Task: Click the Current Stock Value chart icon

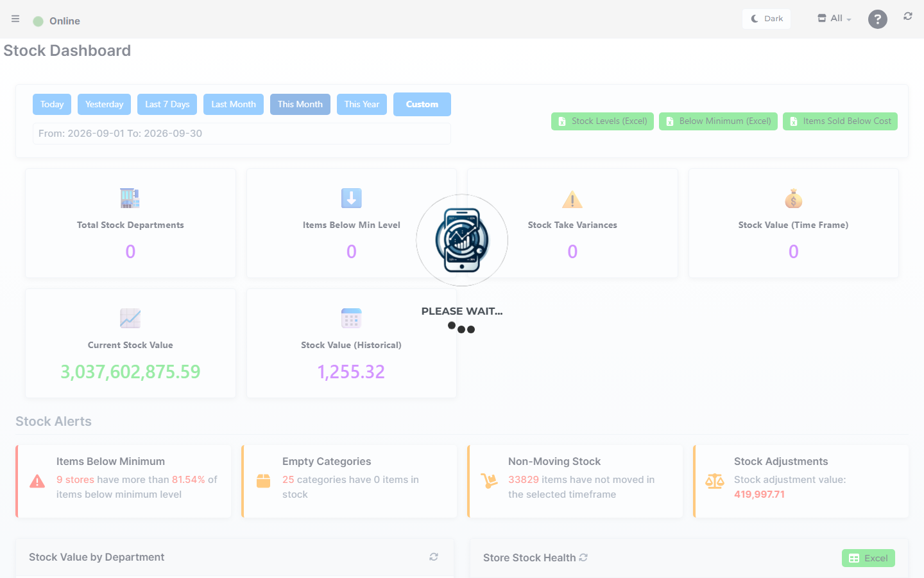Action: 130,319
